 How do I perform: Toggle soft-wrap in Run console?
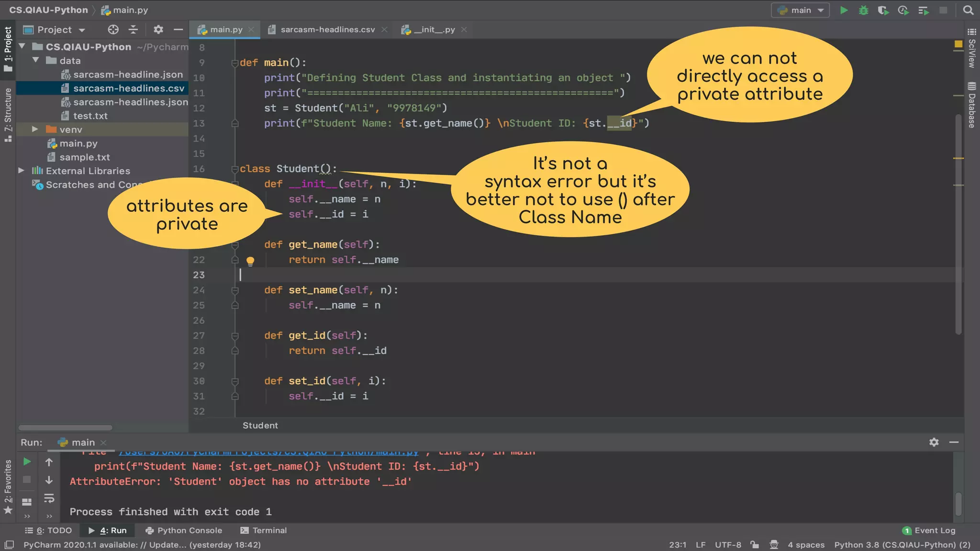click(x=49, y=498)
